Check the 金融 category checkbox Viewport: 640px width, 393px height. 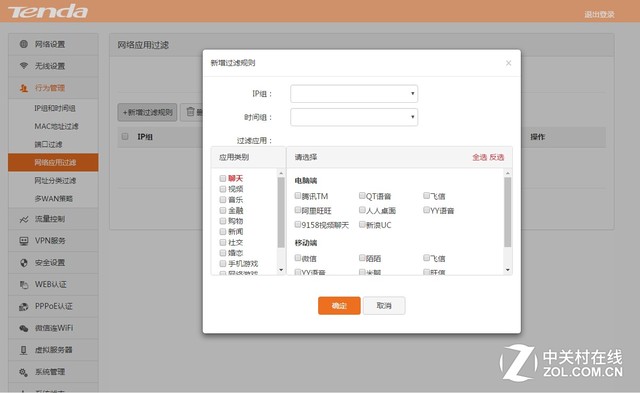(223, 210)
